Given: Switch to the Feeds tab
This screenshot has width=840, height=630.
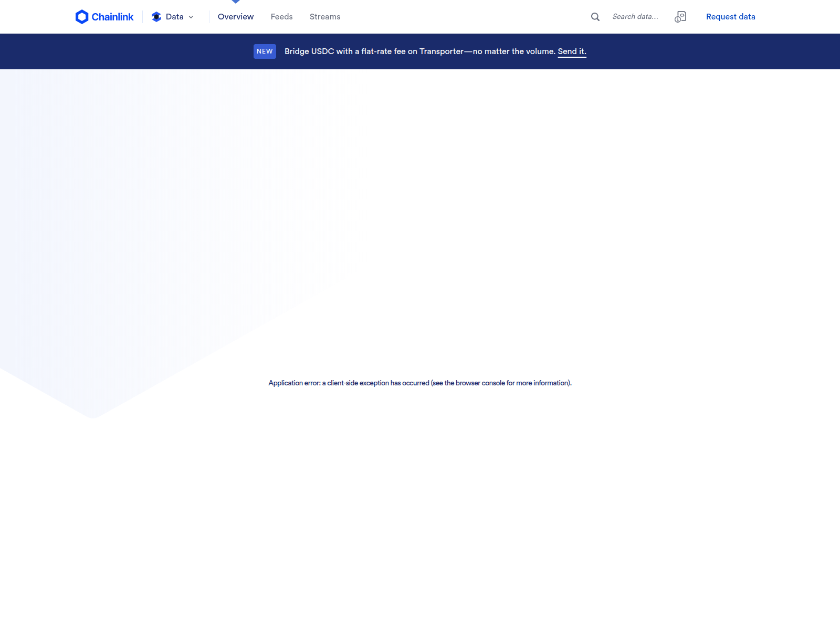Looking at the screenshot, I should [281, 16].
